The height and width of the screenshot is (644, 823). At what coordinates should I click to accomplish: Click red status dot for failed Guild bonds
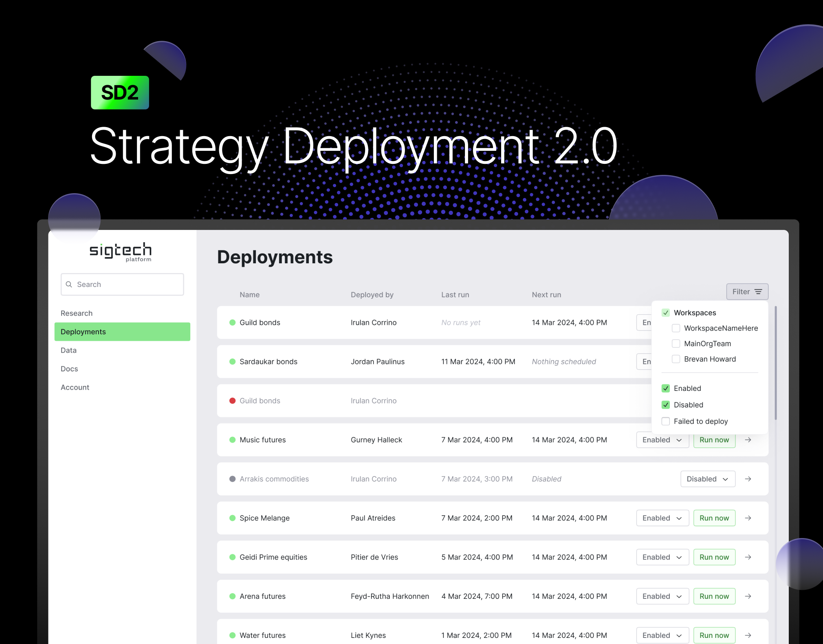[x=233, y=401]
